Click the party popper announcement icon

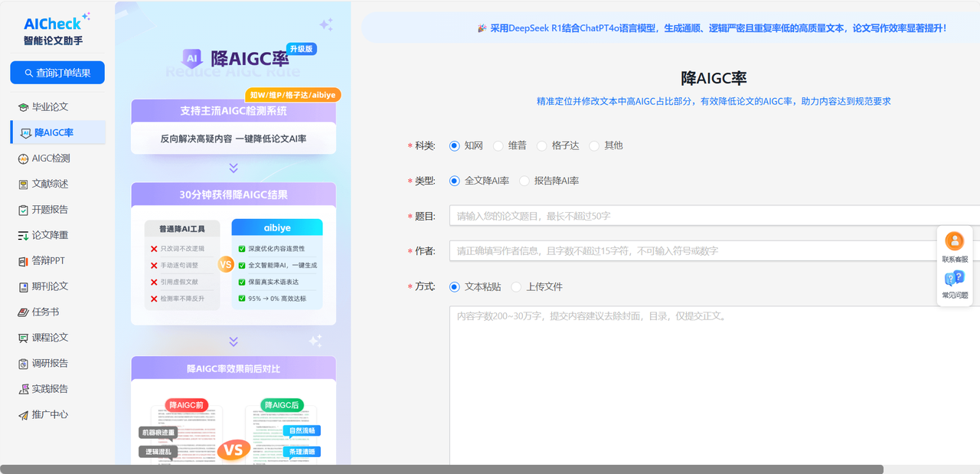pyautogui.click(x=482, y=28)
